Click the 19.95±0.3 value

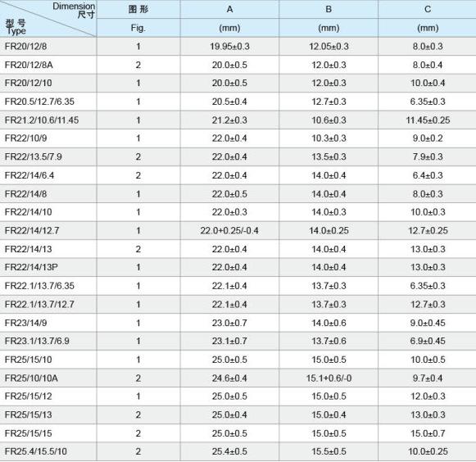click(x=229, y=47)
